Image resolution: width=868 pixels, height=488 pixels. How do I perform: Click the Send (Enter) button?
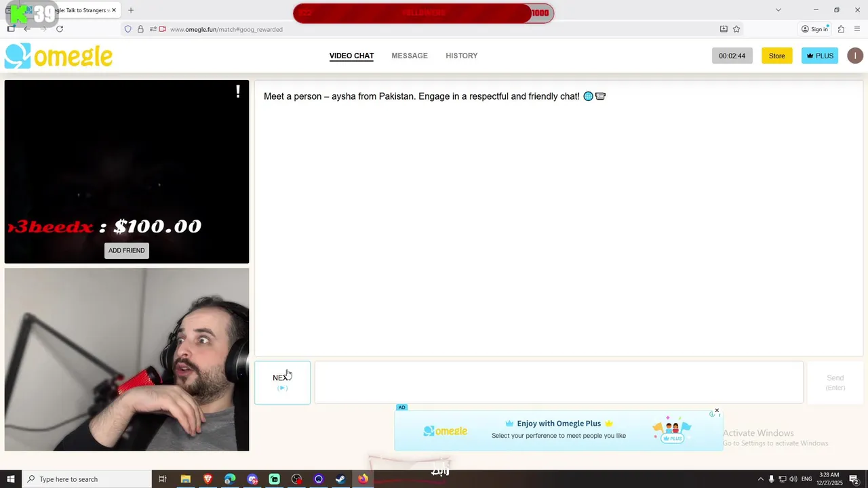click(x=835, y=382)
